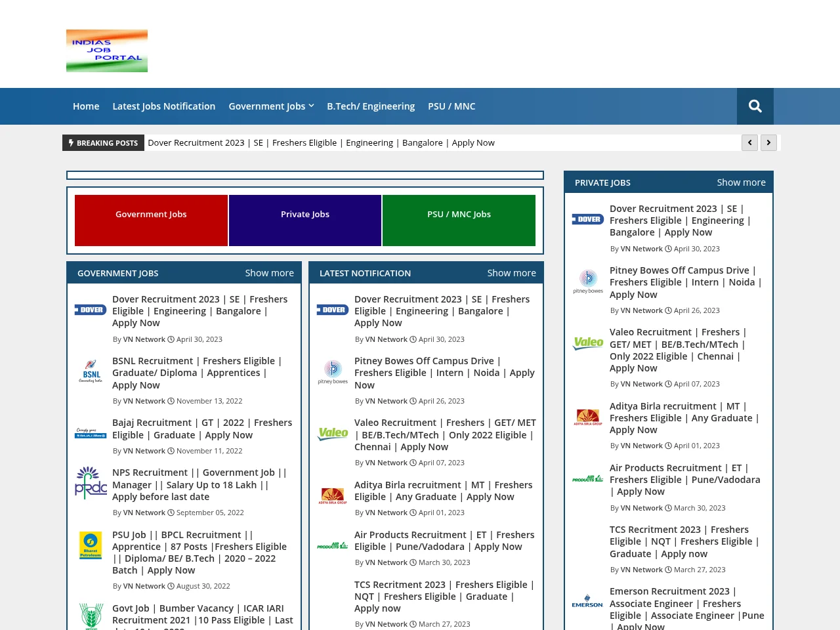Open Aditya Birla logo in Latest Notification
Screen dimensions: 840x630
[x=333, y=495]
